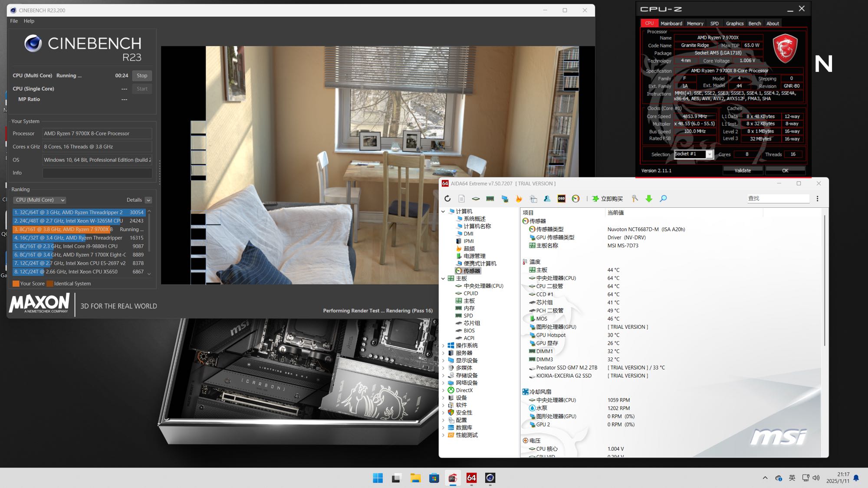This screenshot has height=488, width=868.
Task: Click the Validate button in CPU-Z
Action: pyautogui.click(x=743, y=170)
